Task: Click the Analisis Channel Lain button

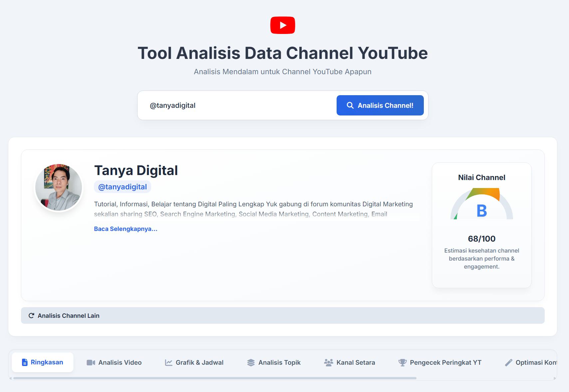Action: [x=283, y=315]
